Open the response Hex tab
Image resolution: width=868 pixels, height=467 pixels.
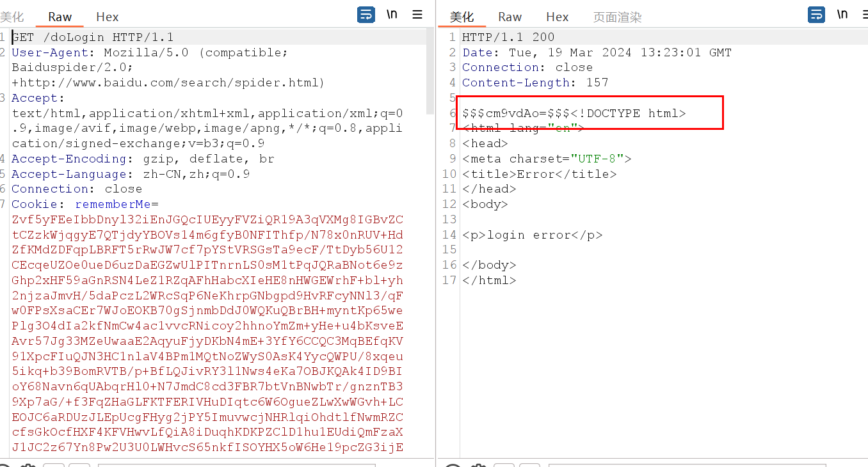[557, 17]
